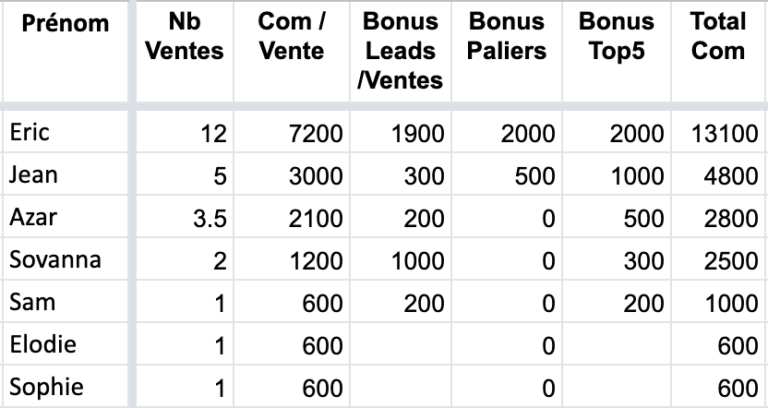Screen dimensions: 768x408
Task: Click Azar's total commission 2800
Action: point(718,216)
